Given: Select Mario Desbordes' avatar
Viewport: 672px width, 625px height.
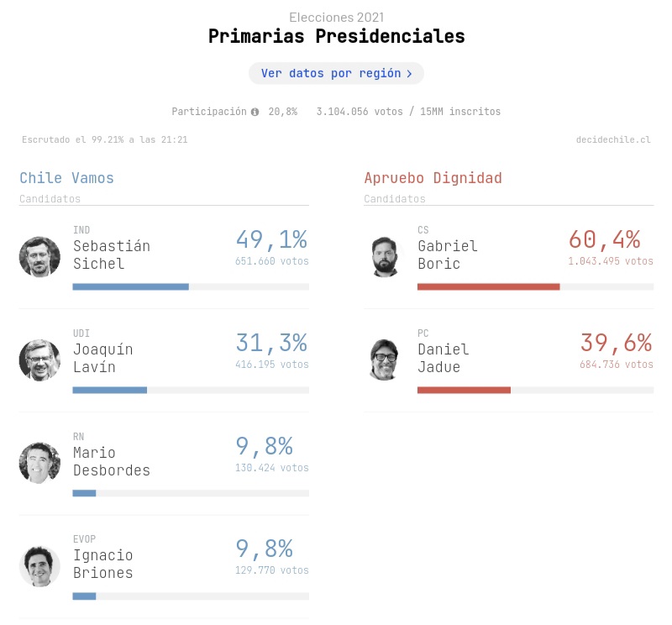Looking at the screenshot, I should click(x=39, y=463).
